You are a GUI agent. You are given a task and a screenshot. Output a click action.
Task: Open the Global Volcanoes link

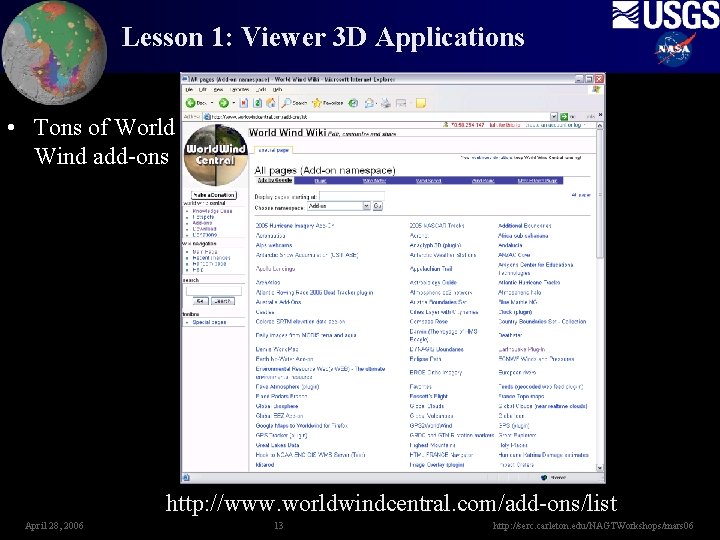(x=431, y=416)
